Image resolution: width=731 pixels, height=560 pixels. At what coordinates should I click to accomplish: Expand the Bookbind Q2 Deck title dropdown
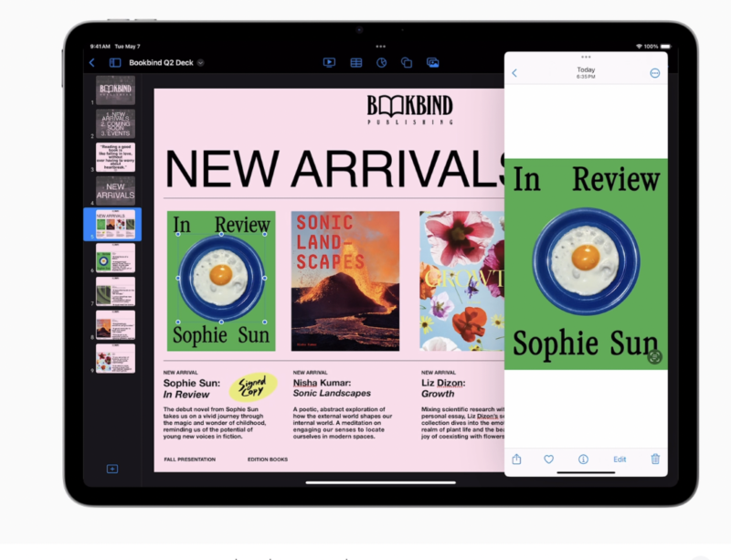201,62
